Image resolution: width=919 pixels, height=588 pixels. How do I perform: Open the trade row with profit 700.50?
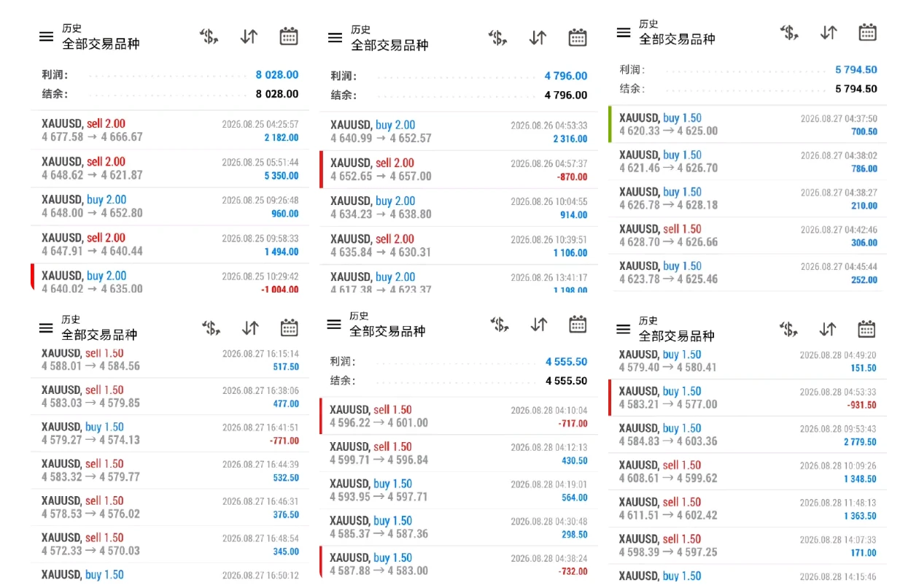pyautogui.click(x=748, y=125)
